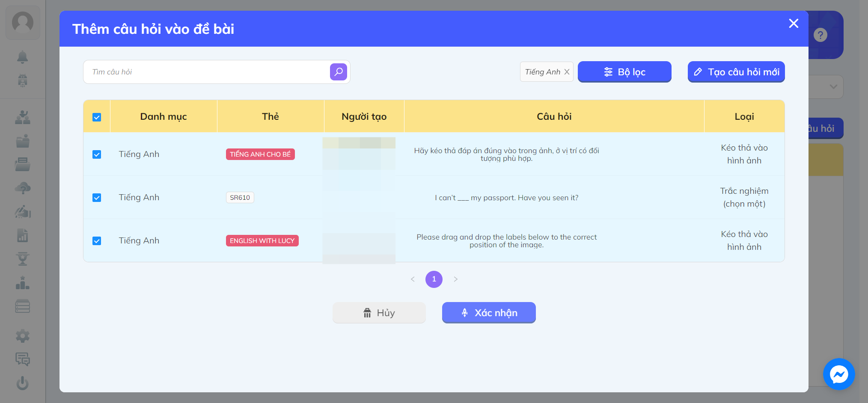Screen dimensions: 868x403
Task: Click the Câu hỏi column header
Action: click(x=554, y=116)
